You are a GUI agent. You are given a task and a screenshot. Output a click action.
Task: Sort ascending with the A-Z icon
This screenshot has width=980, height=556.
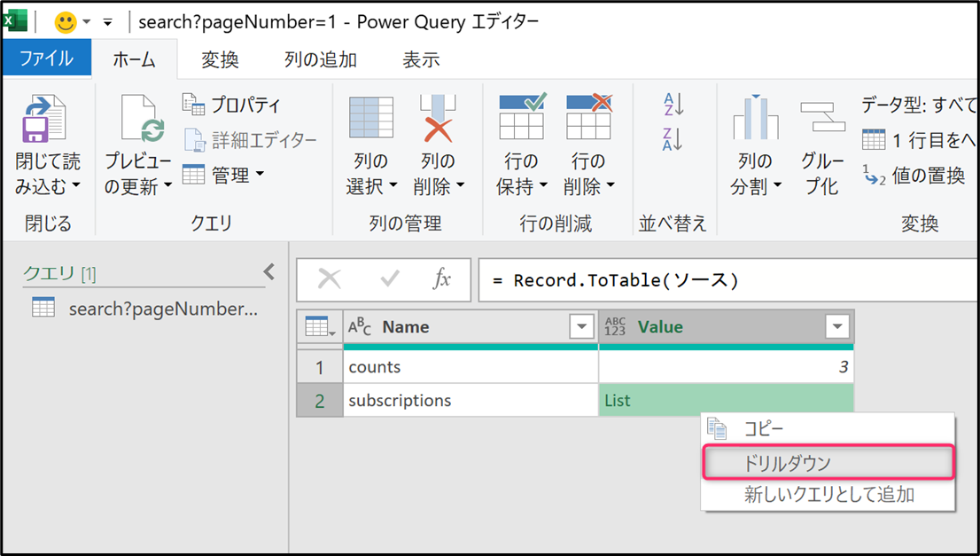click(x=673, y=105)
